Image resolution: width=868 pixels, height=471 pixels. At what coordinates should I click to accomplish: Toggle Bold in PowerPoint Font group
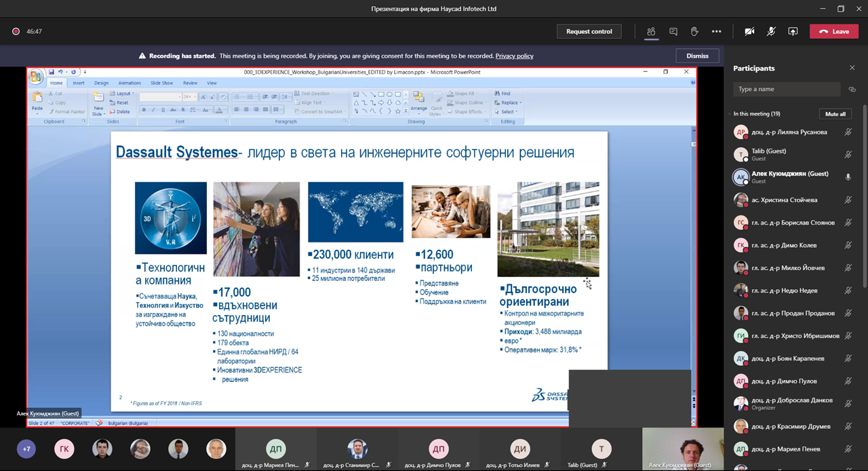coord(144,109)
